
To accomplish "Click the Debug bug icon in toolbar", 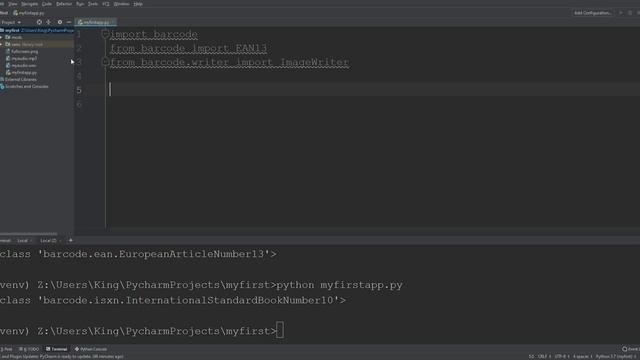I will (630, 13).
